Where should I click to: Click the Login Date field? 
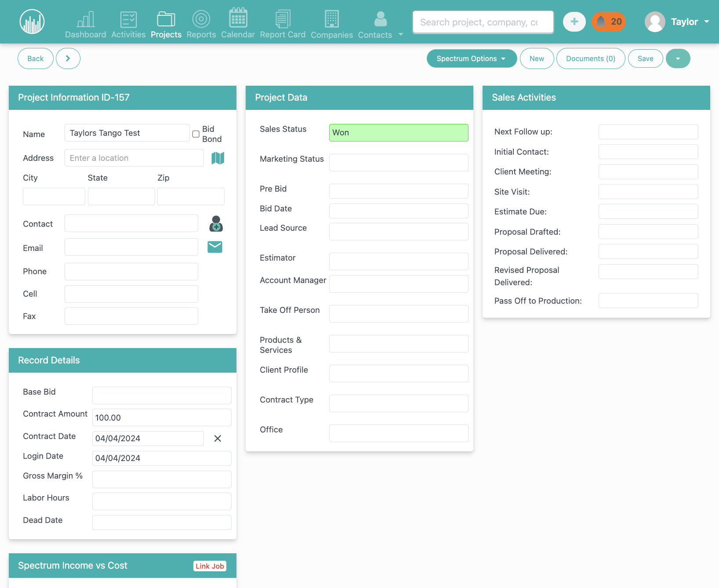pos(162,458)
